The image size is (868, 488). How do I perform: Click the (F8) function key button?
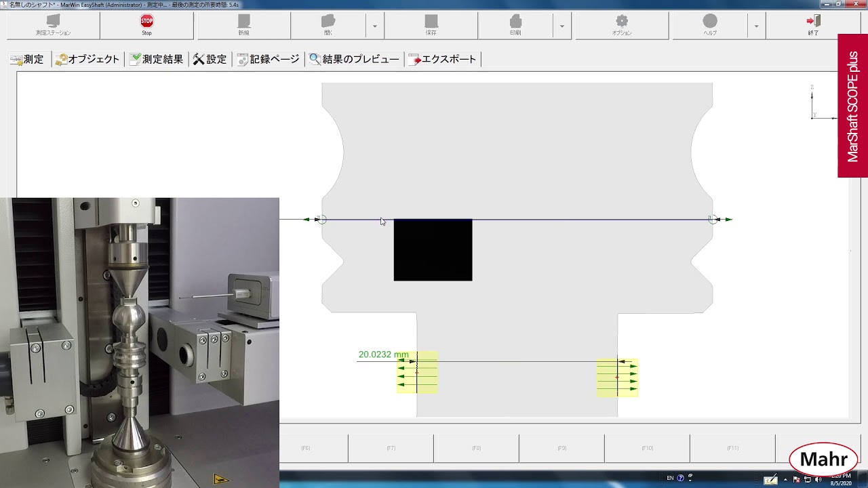click(x=476, y=448)
